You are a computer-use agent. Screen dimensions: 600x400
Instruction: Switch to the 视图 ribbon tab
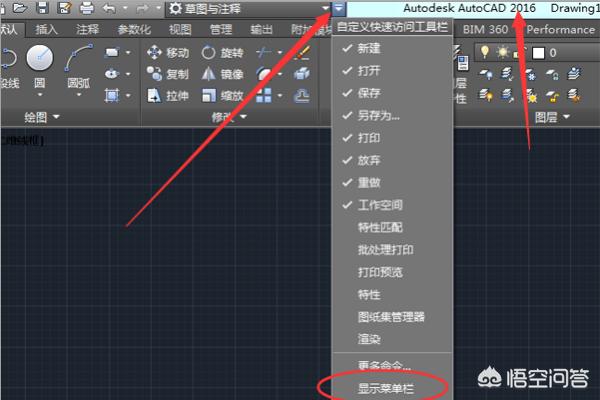pyautogui.click(x=180, y=29)
